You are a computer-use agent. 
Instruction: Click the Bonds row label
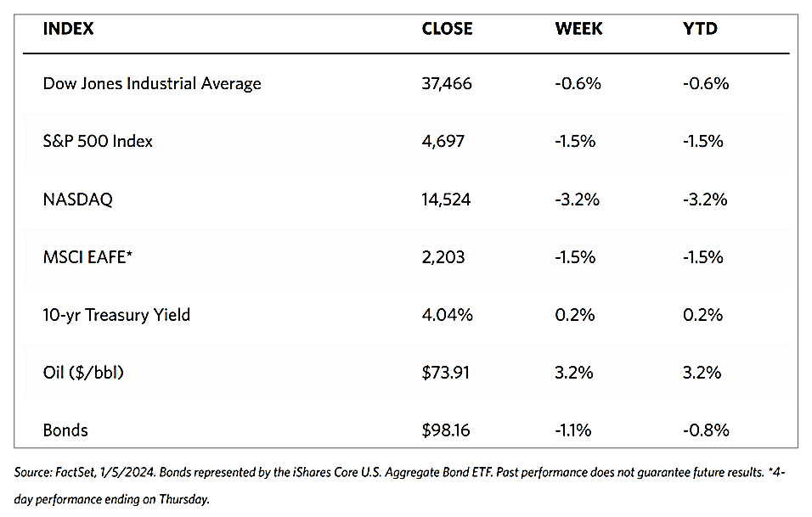(x=65, y=430)
